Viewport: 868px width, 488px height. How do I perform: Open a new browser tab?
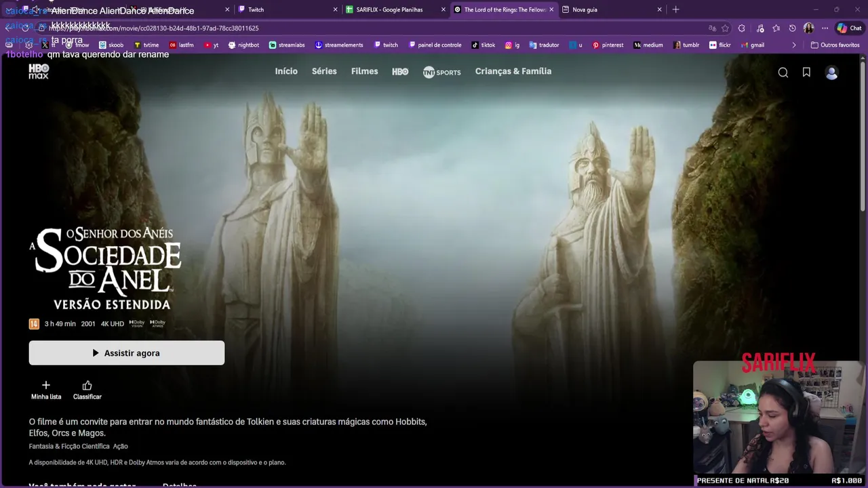coord(675,9)
